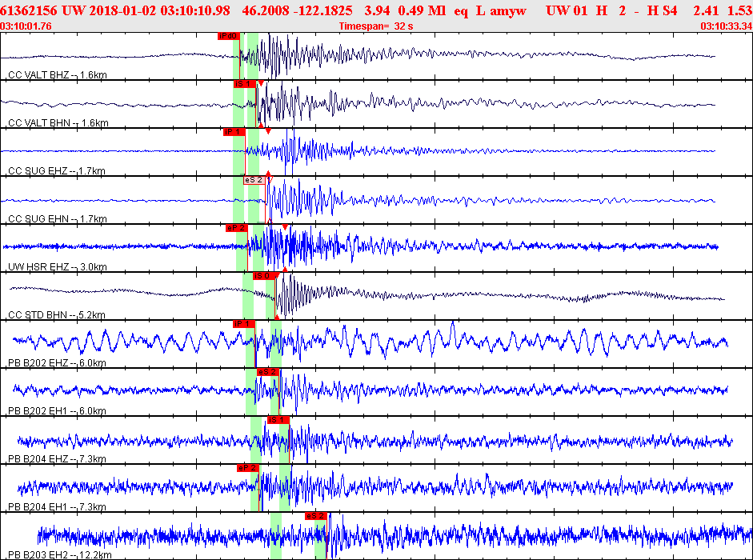Click the header value 2.41

706,10
